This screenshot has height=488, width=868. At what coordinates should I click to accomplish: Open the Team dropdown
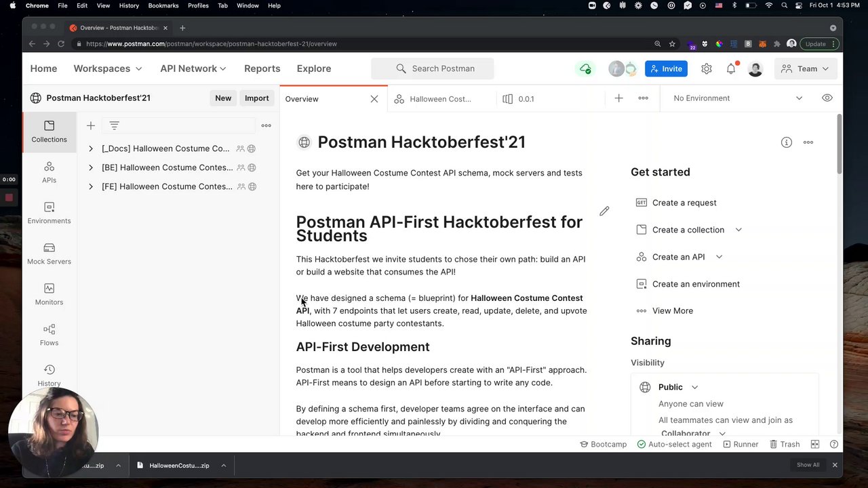tap(805, 68)
